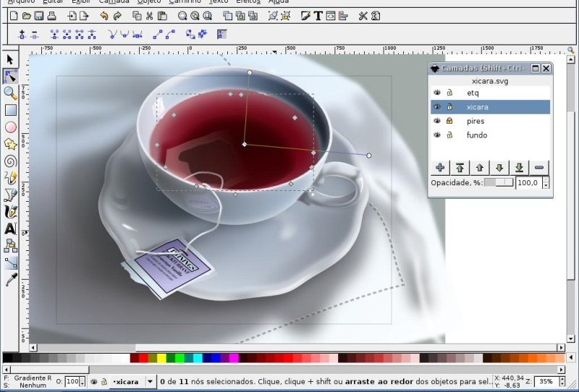Image resolution: width=579 pixels, height=392 pixels.
Task: Click the Paste clipboard icon
Action: pos(162,16)
